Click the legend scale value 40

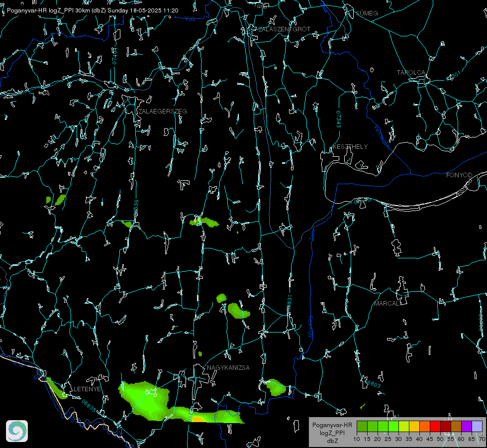pos(419,440)
